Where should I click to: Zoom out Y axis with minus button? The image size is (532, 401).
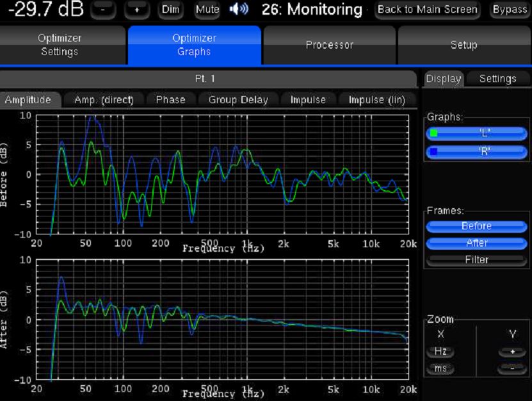pyautogui.click(x=512, y=369)
